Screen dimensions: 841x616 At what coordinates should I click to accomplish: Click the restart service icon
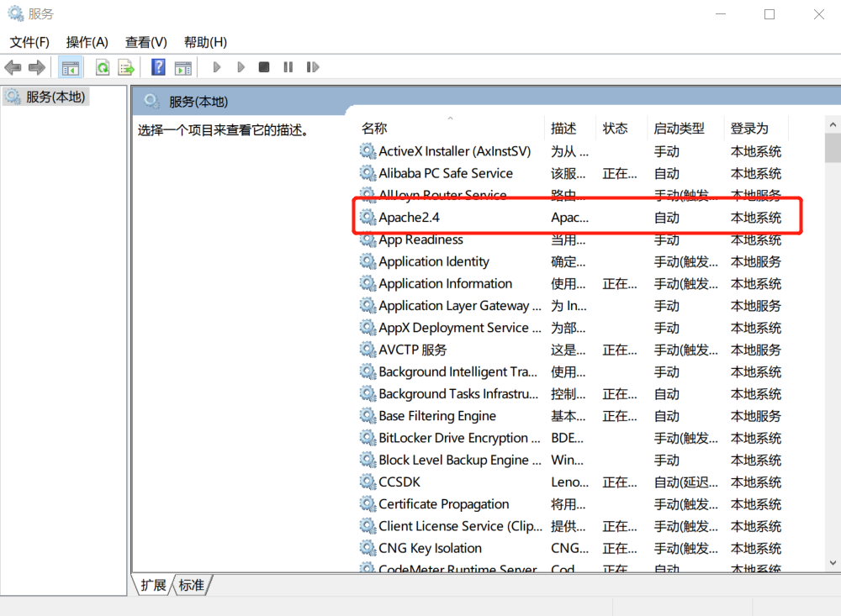pos(312,66)
